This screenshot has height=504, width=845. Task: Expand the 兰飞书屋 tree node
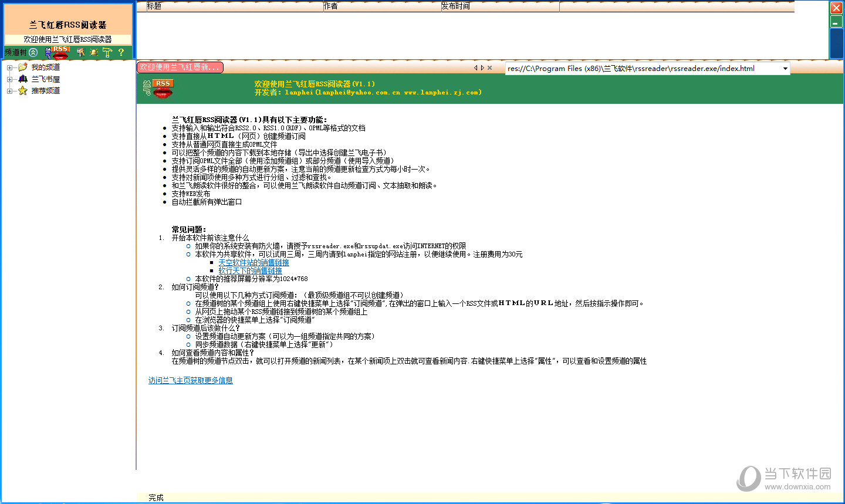[9, 79]
